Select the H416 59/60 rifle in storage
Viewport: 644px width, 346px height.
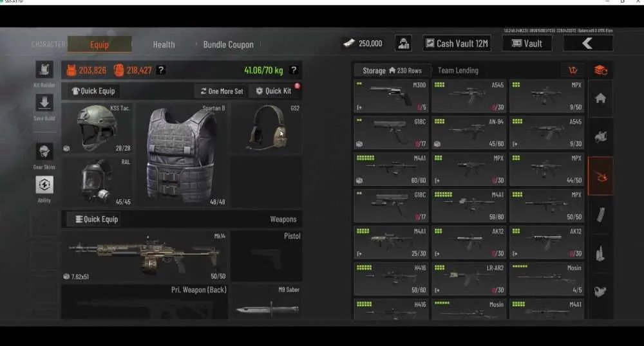pyautogui.click(x=391, y=279)
